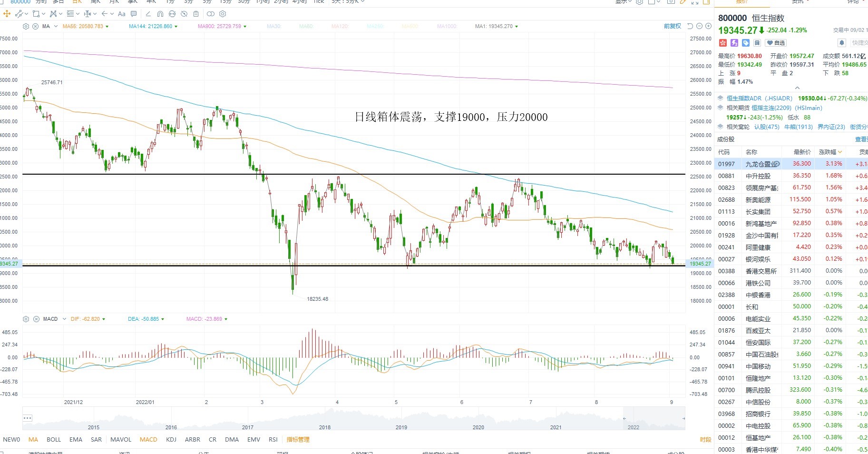Click the comment bubble drawing tool

tap(134, 14)
